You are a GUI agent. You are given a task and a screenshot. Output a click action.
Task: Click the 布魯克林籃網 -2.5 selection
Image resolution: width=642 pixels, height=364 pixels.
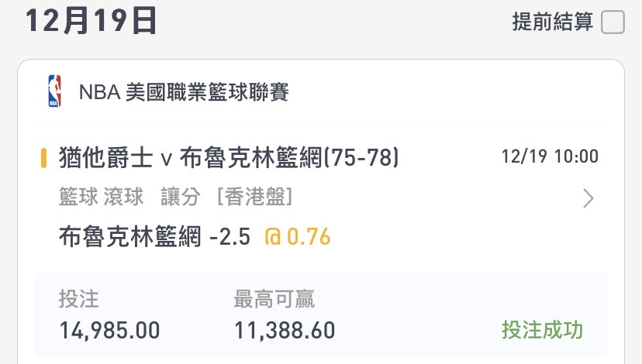[x=154, y=236]
